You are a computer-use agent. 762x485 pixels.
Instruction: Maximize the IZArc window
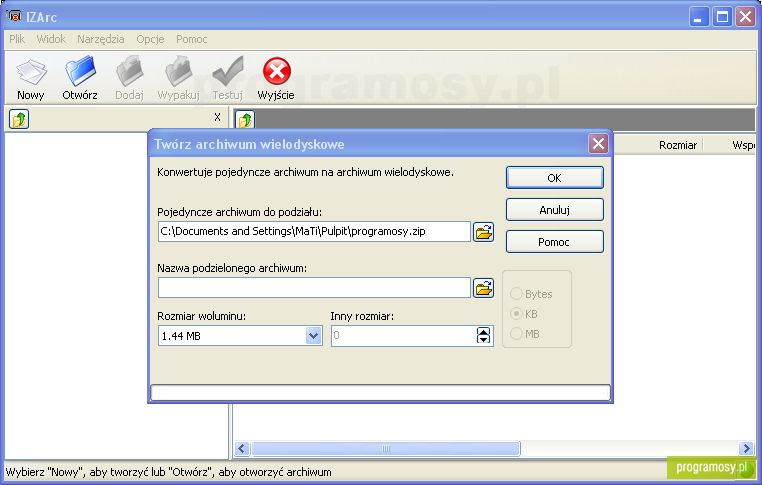tap(722, 17)
